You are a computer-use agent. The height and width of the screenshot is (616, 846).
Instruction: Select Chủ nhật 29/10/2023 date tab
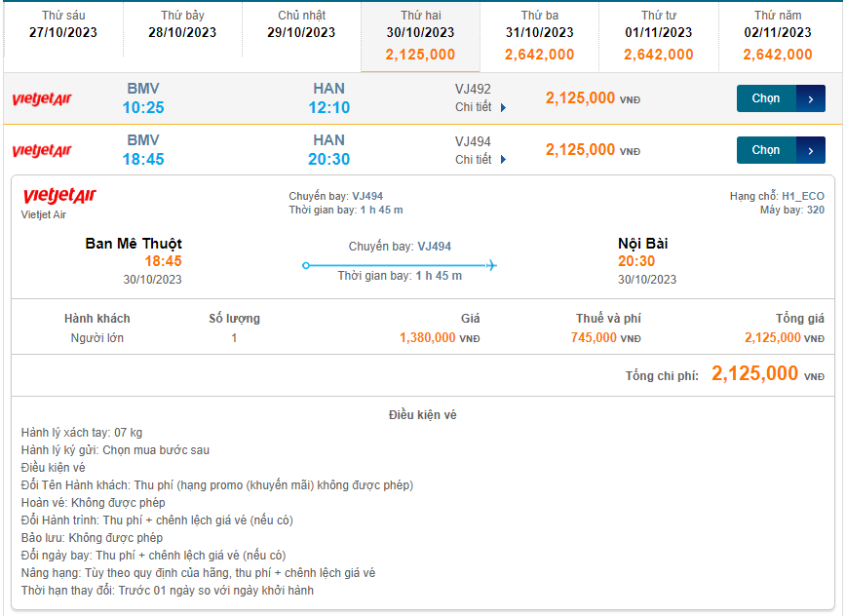click(301, 24)
